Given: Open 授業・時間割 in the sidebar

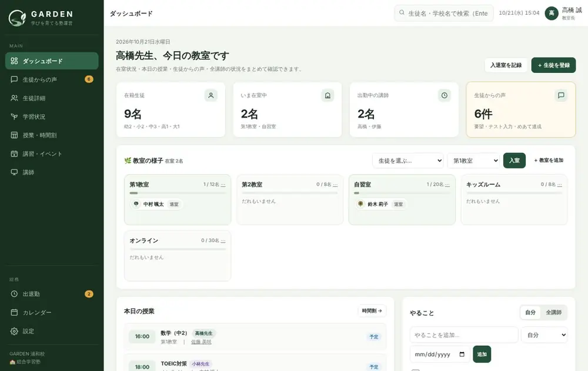Looking at the screenshot, I should (x=52, y=135).
